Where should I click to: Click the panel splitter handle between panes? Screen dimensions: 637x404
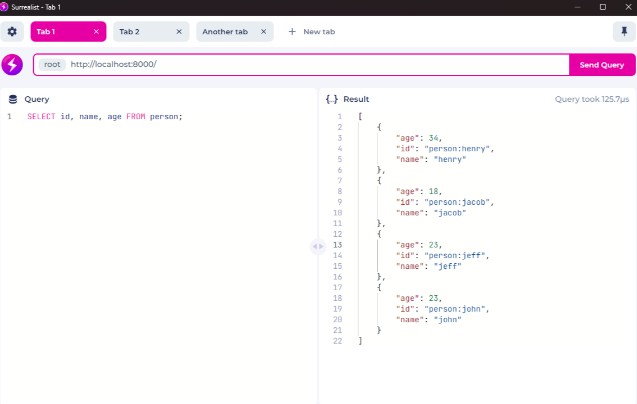[317, 246]
